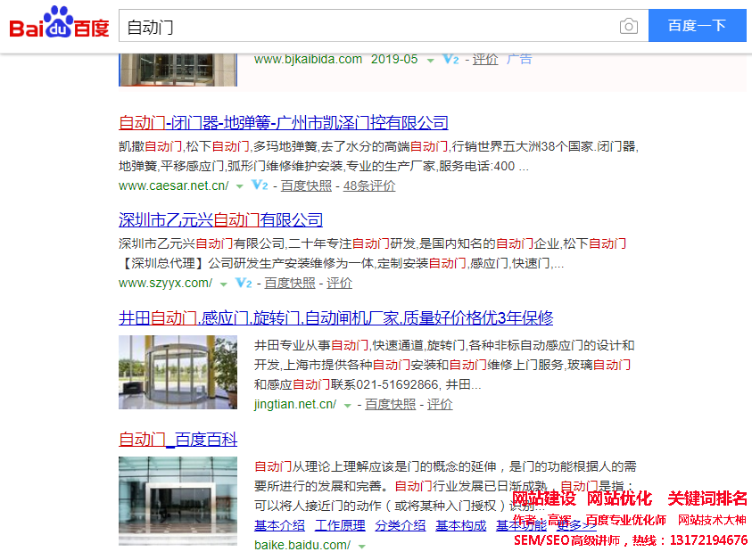The image size is (752, 560).
Task: Select 工作原理 section in Baike result
Action: [x=340, y=525]
